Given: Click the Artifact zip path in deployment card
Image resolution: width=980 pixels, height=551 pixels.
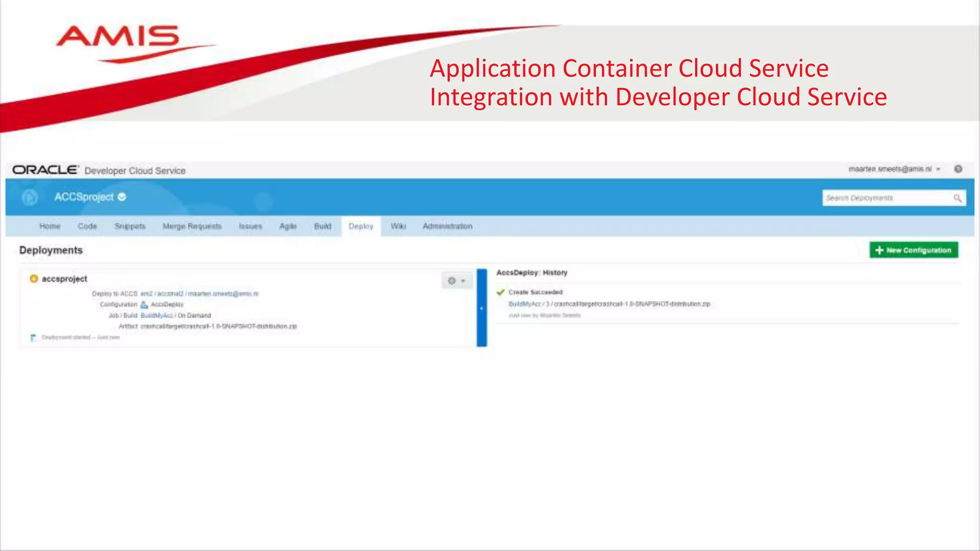Looking at the screenshot, I should 219,327.
